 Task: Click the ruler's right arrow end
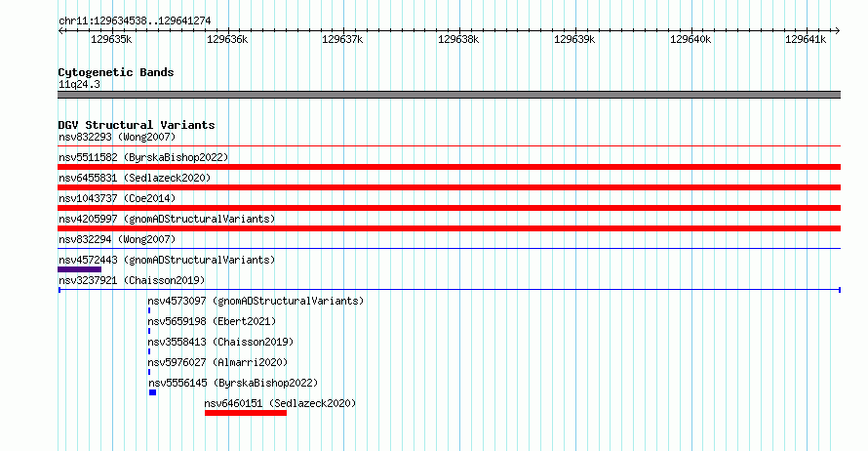[837, 31]
